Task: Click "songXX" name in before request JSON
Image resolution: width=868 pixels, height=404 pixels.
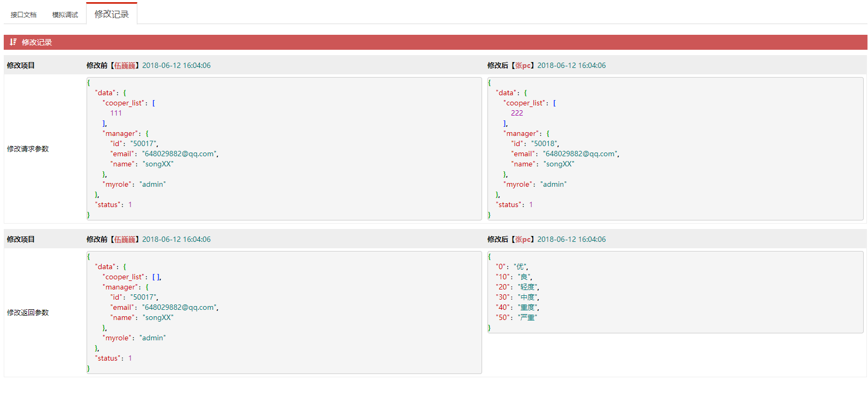Action: tap(158, 164)
